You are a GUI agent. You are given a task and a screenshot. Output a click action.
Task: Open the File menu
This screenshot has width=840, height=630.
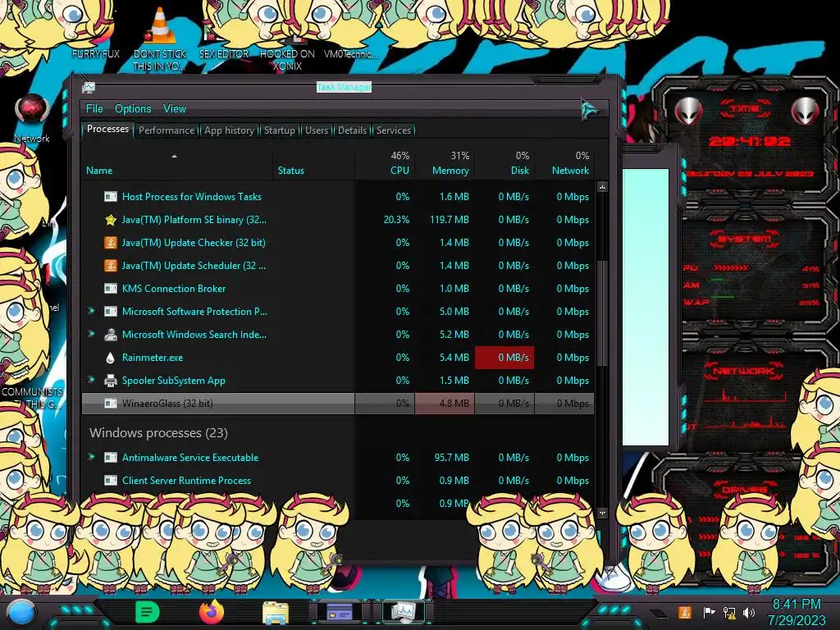point(94,108)
